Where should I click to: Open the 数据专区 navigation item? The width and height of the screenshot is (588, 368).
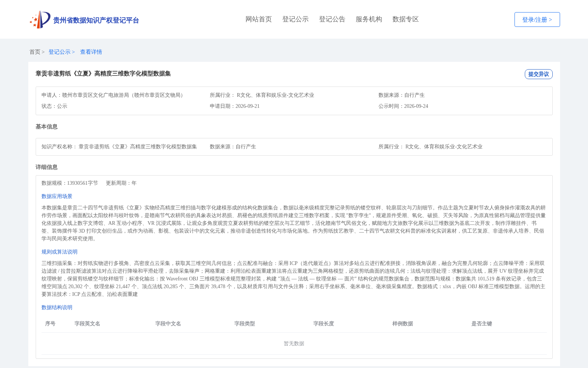pos(406,19)
